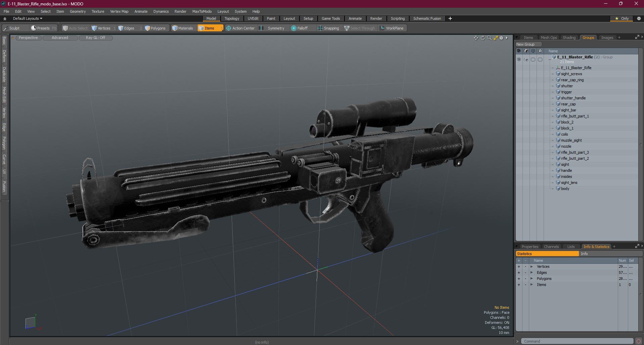This screenshot has width=644, height=345.
Task: Expand the Edges statistics row
Action: coord(532,273)
